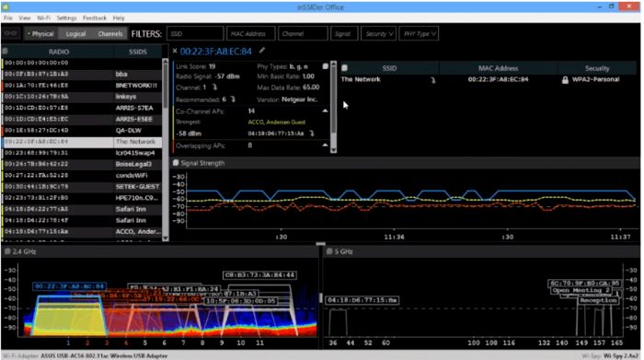Select the Logical view button
644x360 pixels.
(x=75, y=34)
